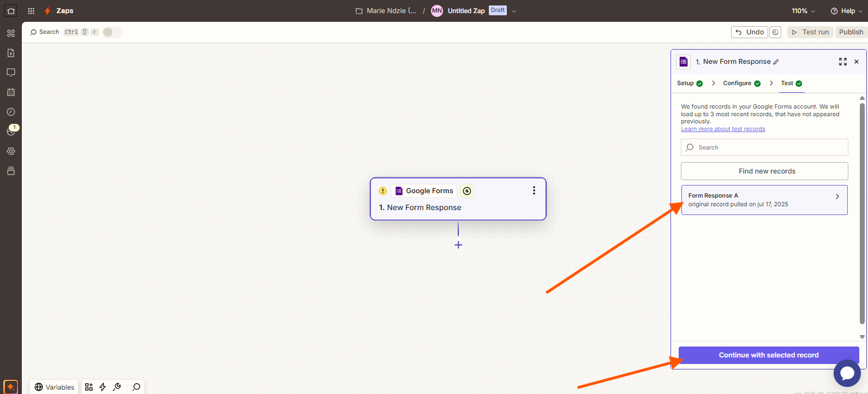Focus the records Search input field
Screen dimensions: 868x394
pyautogui.click(x=764, y=147)
